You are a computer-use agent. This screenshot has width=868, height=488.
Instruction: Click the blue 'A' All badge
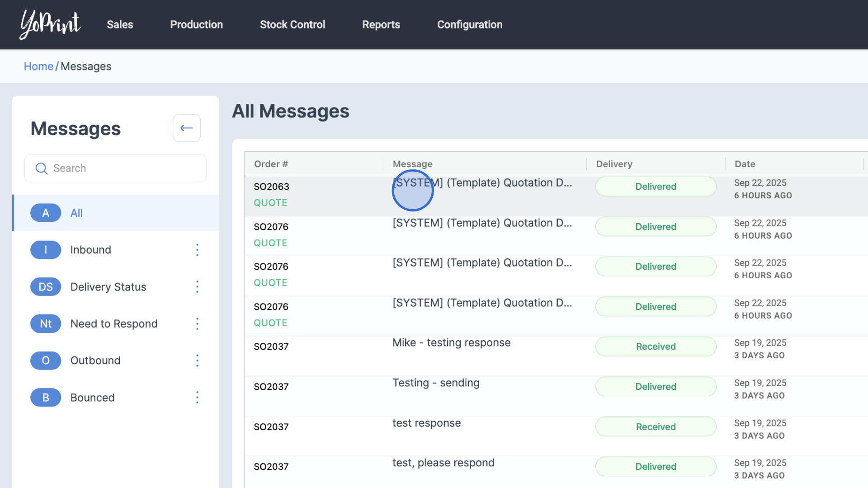tap(46, 213)
